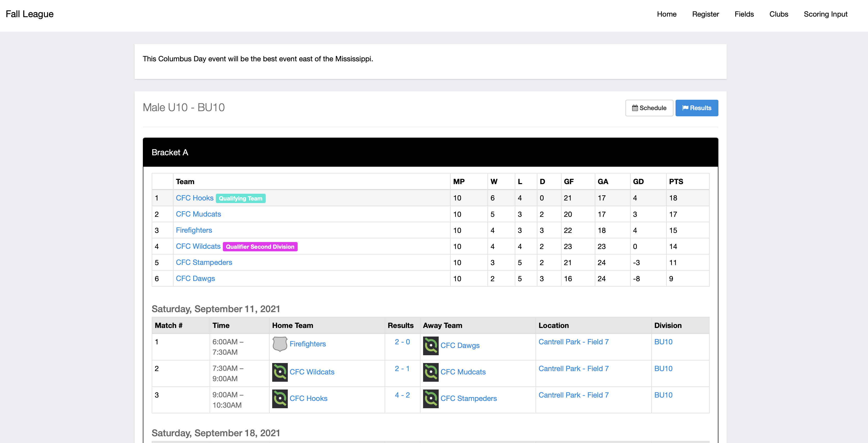The width and height of the screenshot is (868, 443).
Task: Click the CFC Wildcats team logo in match 2
Action: pyautogui.click(x=280, y=372)
